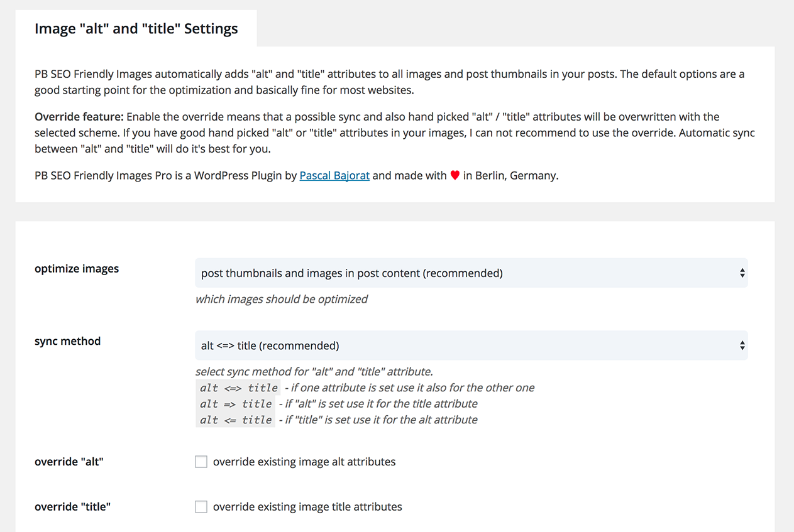Image resolution: width=794 pixels, height=532 pixels.
Task: Tick the override existing title attributes checkbox
Action: click(x=201, y=507)
